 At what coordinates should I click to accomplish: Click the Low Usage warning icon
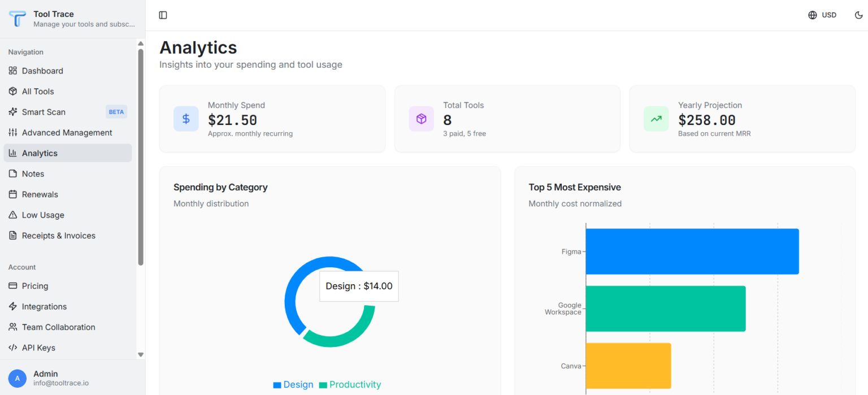[x=13, y=215]
